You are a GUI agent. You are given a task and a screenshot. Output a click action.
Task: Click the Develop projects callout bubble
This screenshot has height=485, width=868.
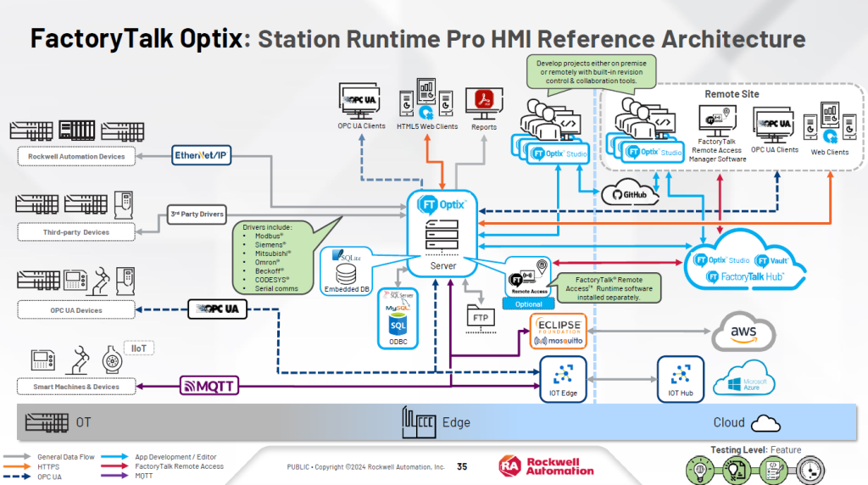591,73
